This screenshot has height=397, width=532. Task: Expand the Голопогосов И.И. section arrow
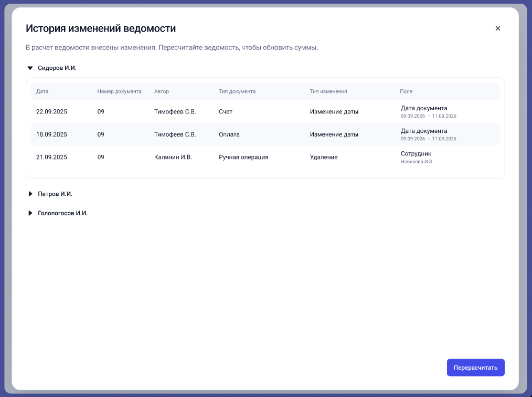pos(30,213)
